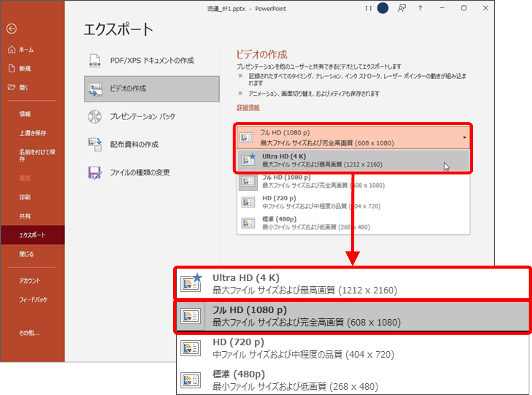Click the Ultra HD star icon in dropdown list
This screenshot has height=395, width=532.
(x=248, y=160)
